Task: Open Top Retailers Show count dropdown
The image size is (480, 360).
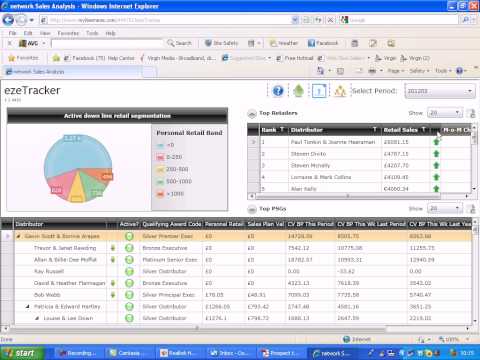Action: (444, 113)
